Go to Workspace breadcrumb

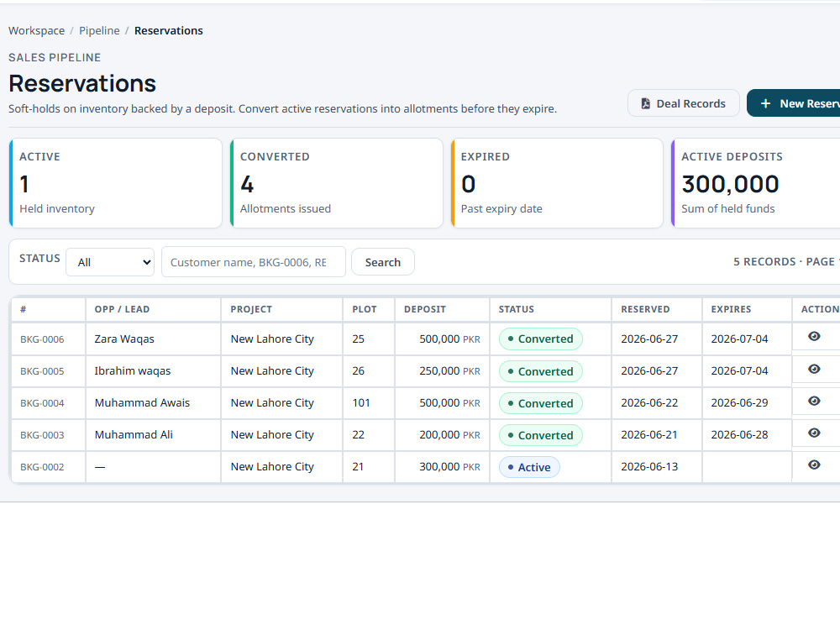36,30
